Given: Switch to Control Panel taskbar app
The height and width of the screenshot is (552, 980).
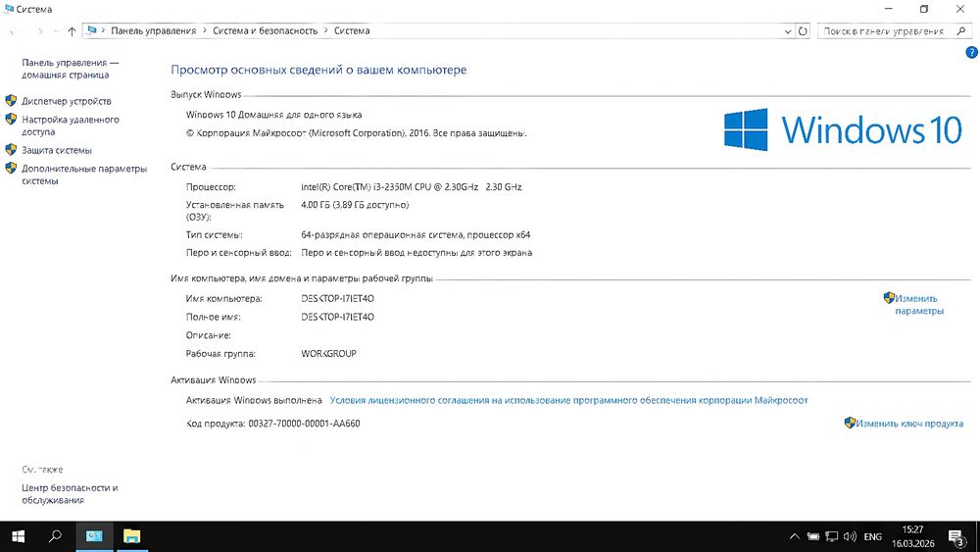Looking at the screenshot, I should tap(94, 536).
